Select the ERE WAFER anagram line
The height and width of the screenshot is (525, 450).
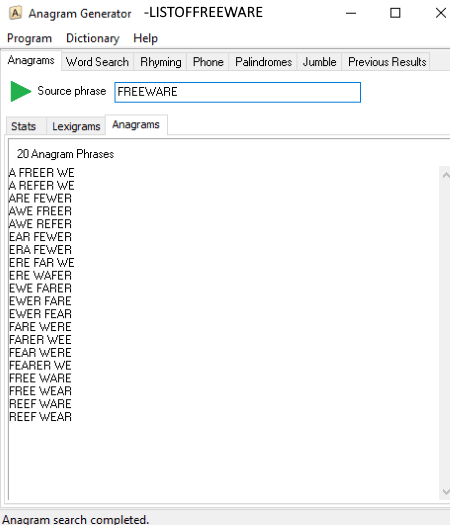pyautogui.click(x=40, y=276)
